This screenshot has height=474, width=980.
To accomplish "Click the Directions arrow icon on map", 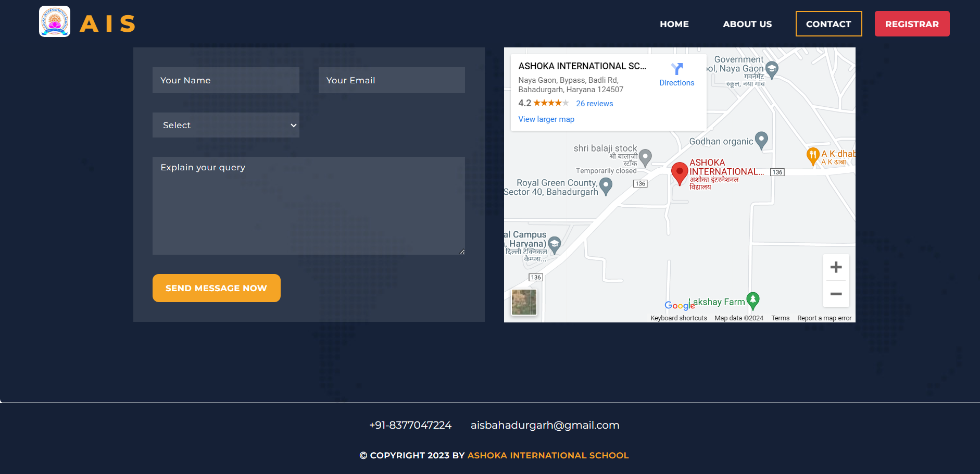I will [676, 69].
